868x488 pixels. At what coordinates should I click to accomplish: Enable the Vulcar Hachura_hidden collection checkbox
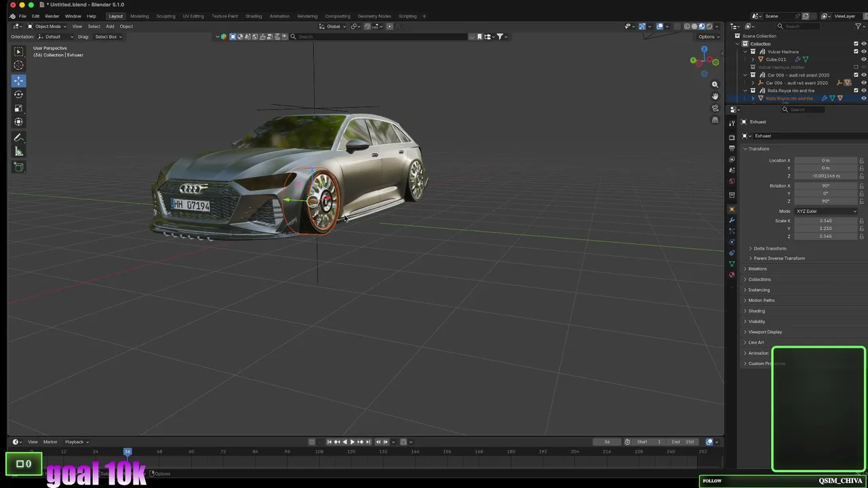pyautogui.click(x=856, y=67)
